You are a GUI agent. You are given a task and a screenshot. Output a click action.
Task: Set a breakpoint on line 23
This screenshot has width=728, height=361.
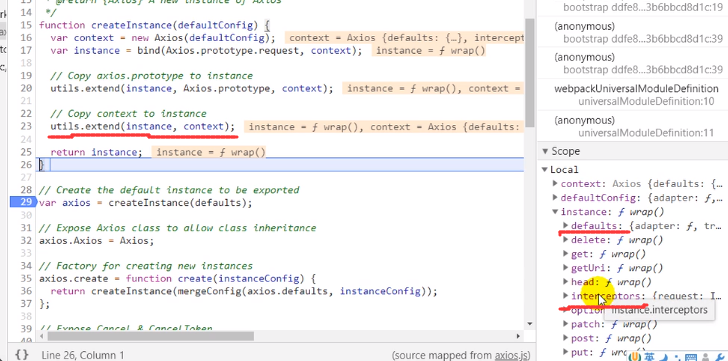click(x=26, y=126)
